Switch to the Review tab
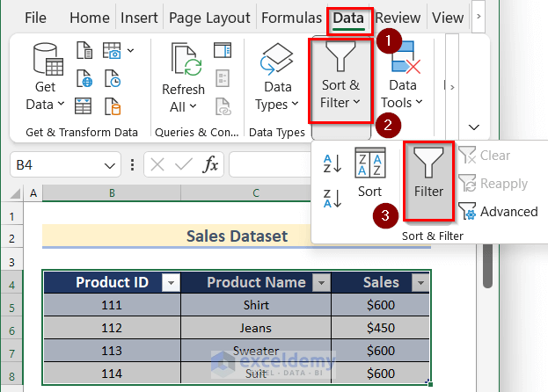Image resolution: width=548 pixels, height=392 pixels. [398, 18]
